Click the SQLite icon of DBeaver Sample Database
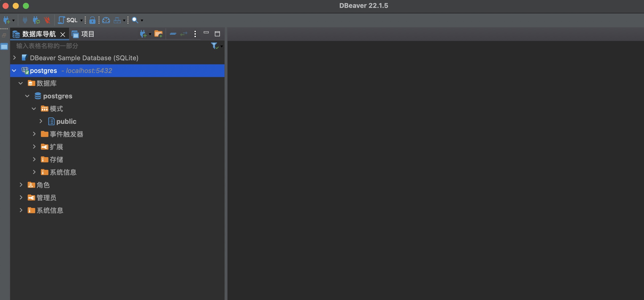This screenshot has height=300, width=644. 24,58
